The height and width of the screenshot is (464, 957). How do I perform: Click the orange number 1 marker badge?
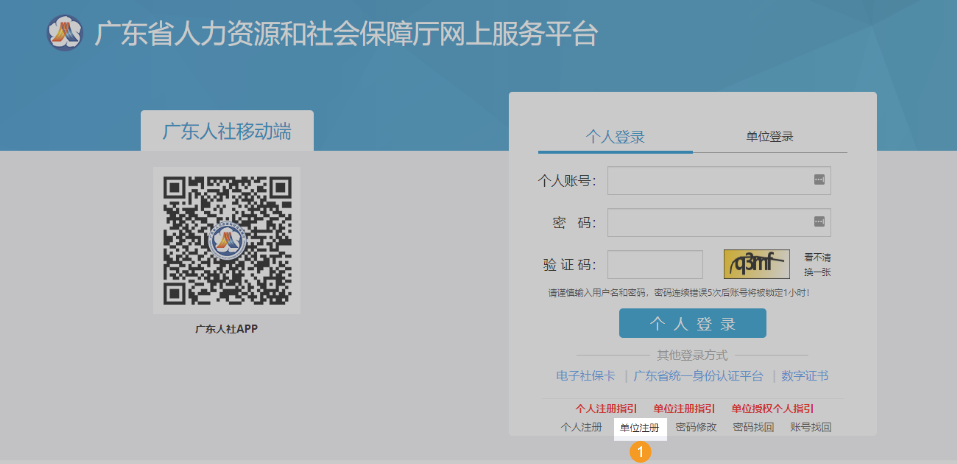click(x=640, y=451)
